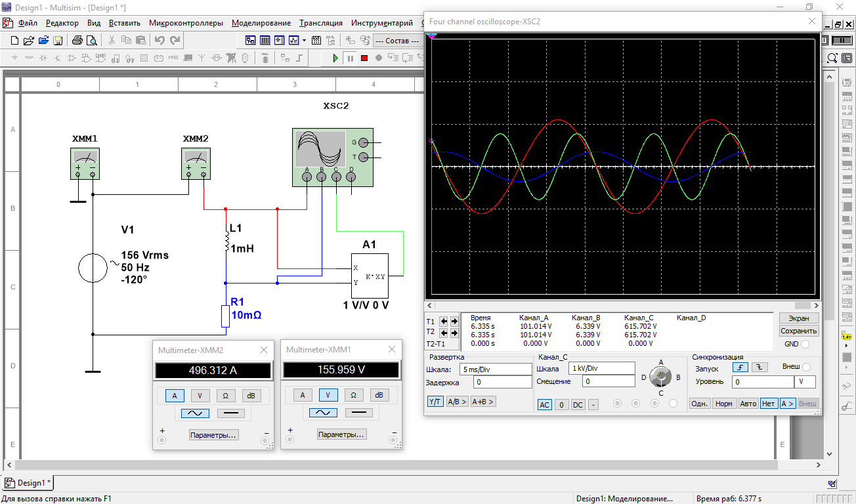Move cursor T2 right with arrow
Screen dimensions: 856x504
point(454,333)
